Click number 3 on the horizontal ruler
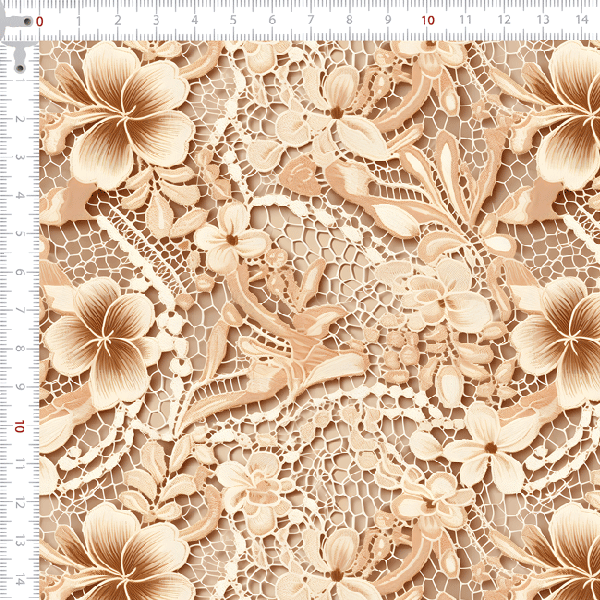 click(x=156, y=20)
